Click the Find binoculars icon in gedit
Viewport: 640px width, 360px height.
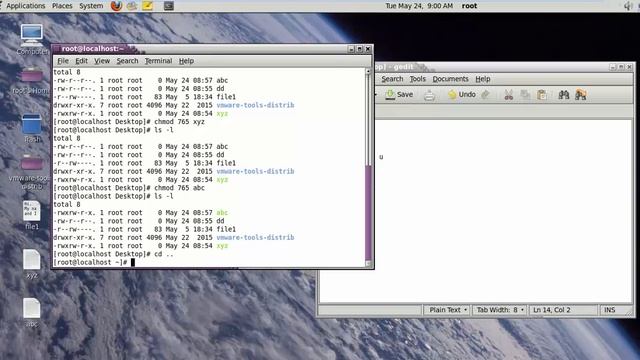point(564,95)
